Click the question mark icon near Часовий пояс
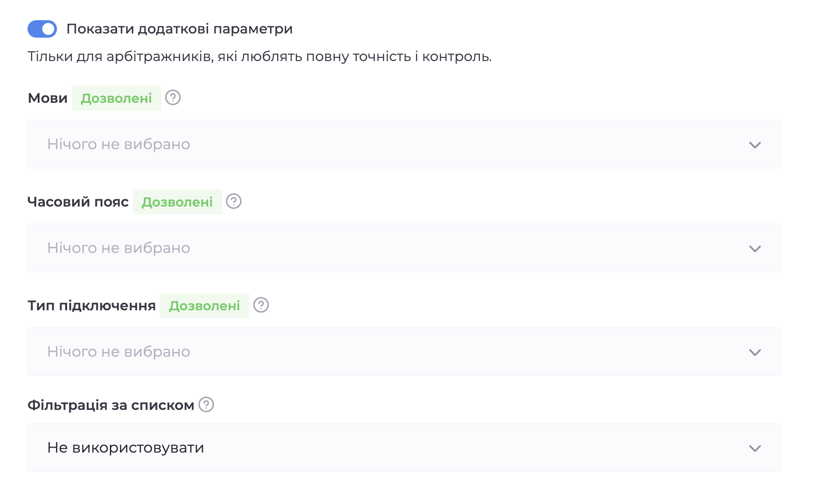 (x=234, y=201)
